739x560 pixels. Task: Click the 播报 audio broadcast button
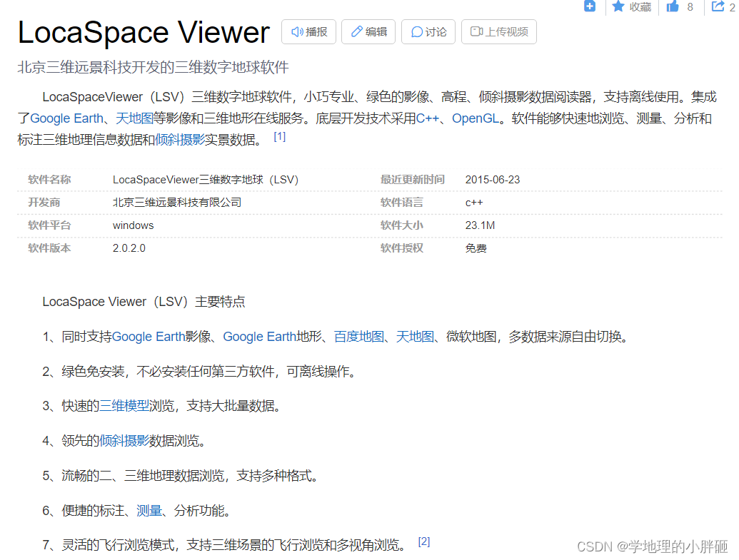click(308, 31)
